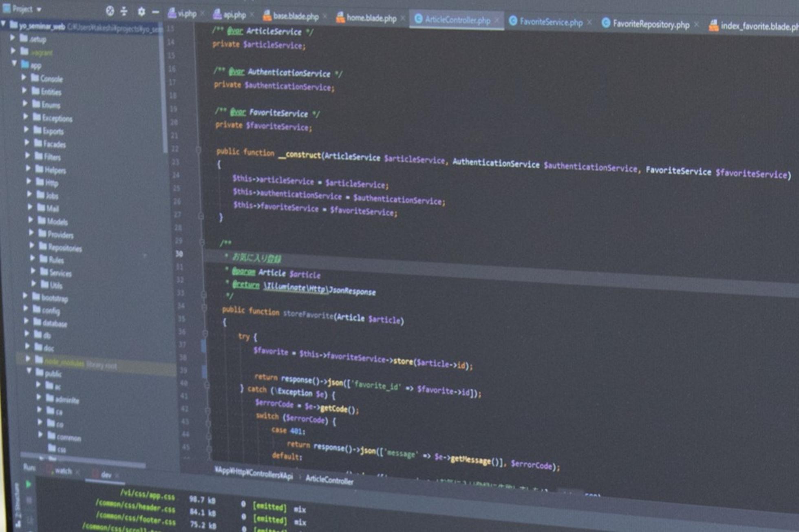Click ArticleController in the breadcrumb bar

pyautogui.click(x=329, y=480)
